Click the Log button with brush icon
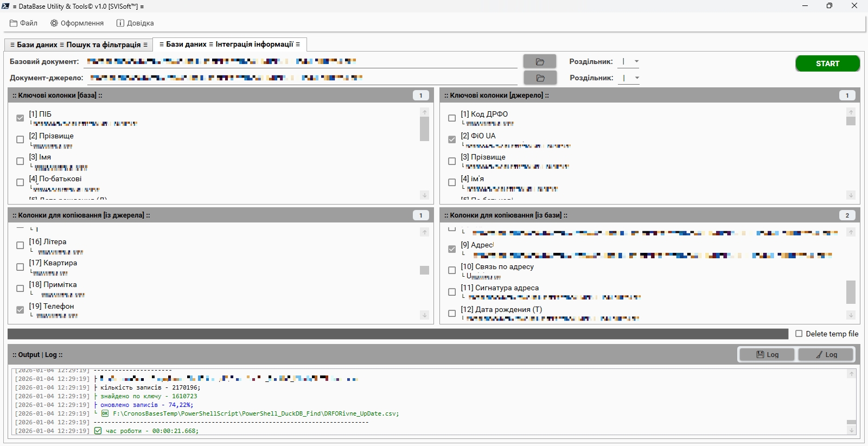The image size is (868, 446). 826,354
